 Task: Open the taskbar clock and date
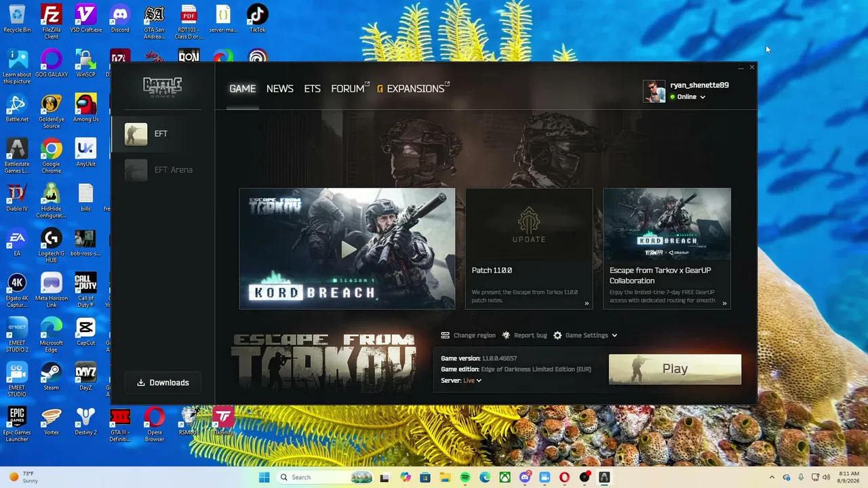[849, 477]
